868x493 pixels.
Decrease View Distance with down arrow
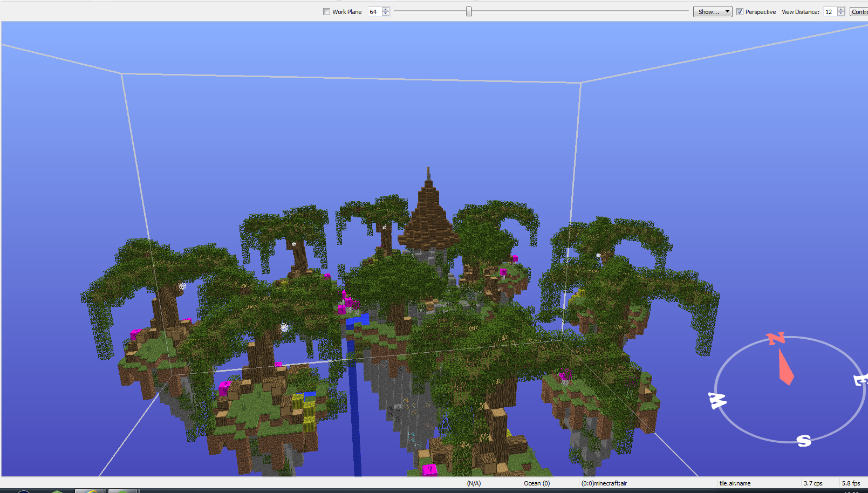(841, 14)
